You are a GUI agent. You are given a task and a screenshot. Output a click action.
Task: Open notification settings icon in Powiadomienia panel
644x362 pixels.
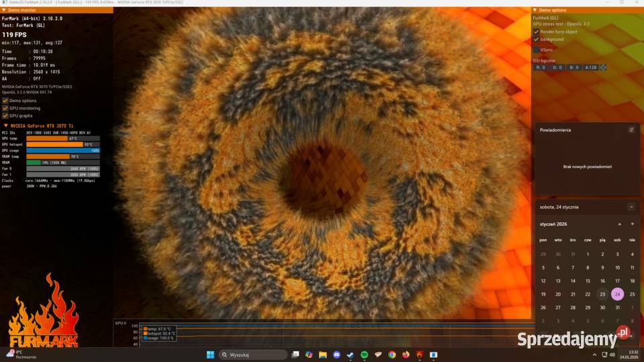[x=631, y=130]
